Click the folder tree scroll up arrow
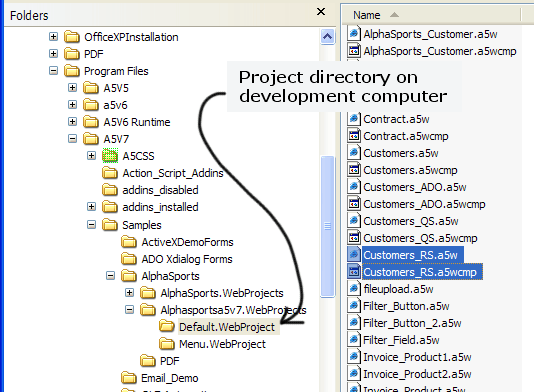This screenshot has width=534, height=392. pos(327,36)
